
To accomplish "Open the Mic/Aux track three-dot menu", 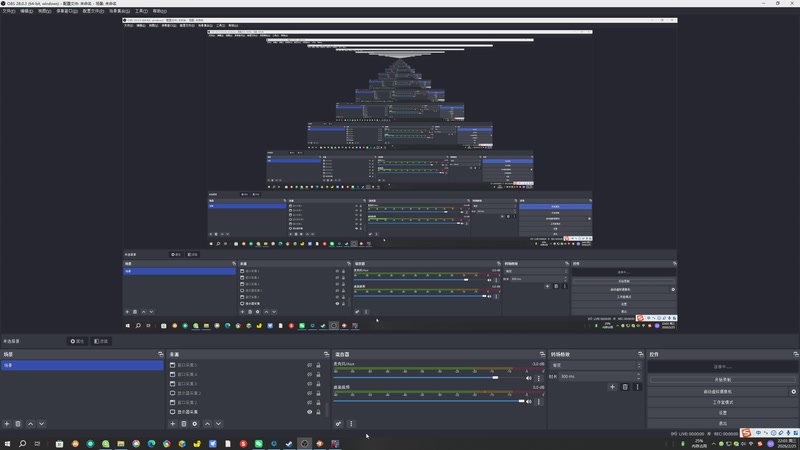I will tap(538, 378).
